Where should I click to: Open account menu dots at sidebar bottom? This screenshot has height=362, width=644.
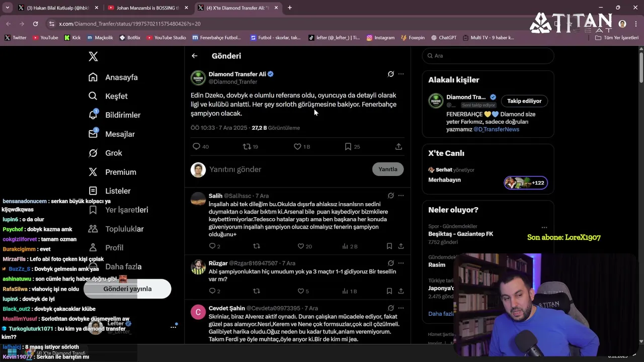click(174, 327)
